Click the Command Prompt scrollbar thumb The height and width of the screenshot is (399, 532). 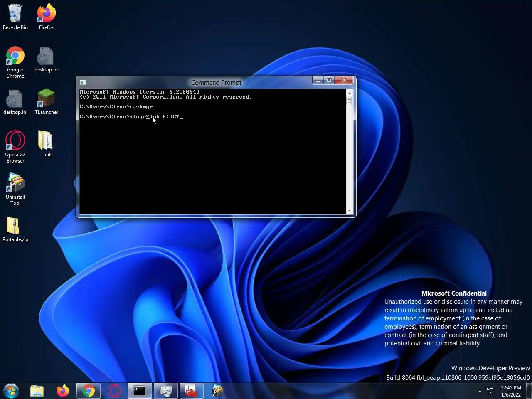[349, 101]
